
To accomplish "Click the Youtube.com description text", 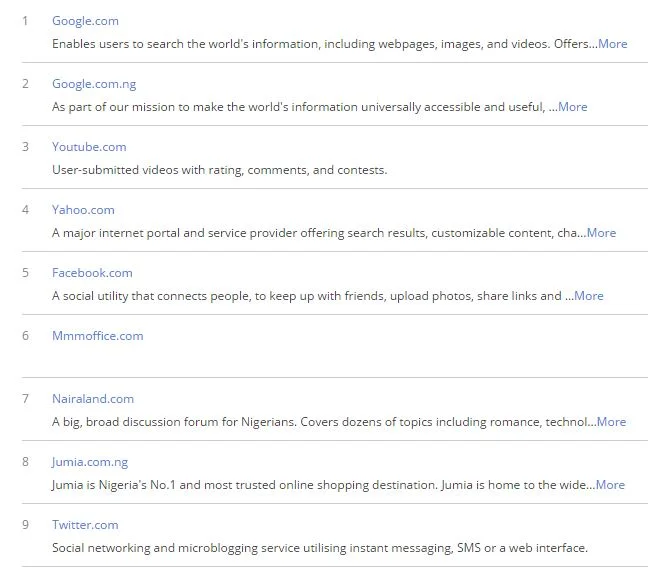I will [219, 170].
